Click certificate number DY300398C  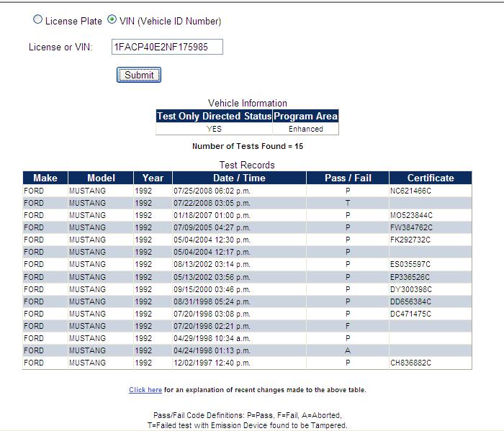[x=411, y=289]
